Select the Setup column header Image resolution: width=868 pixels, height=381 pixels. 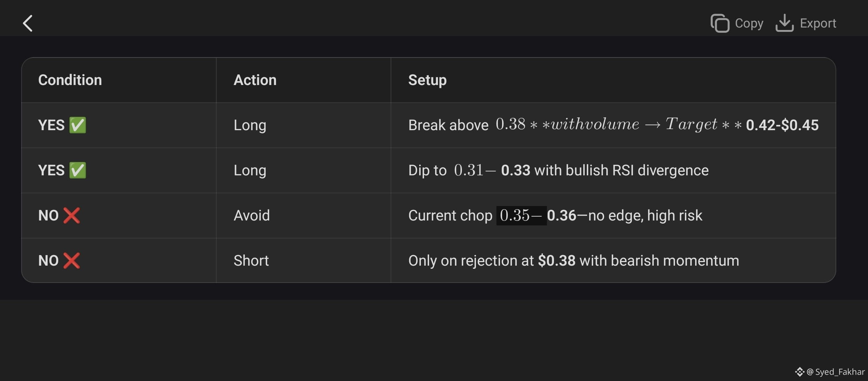[x=427, y=80]
